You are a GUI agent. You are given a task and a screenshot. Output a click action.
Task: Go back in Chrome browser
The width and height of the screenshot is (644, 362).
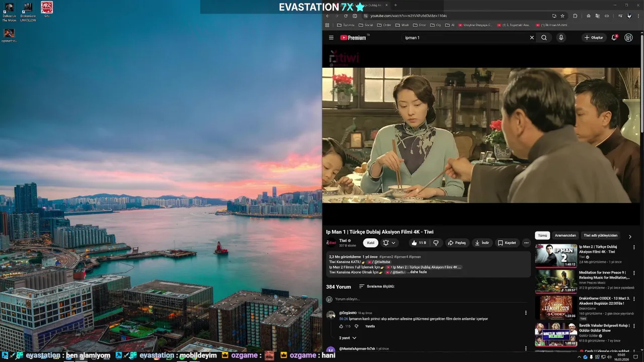328,16
